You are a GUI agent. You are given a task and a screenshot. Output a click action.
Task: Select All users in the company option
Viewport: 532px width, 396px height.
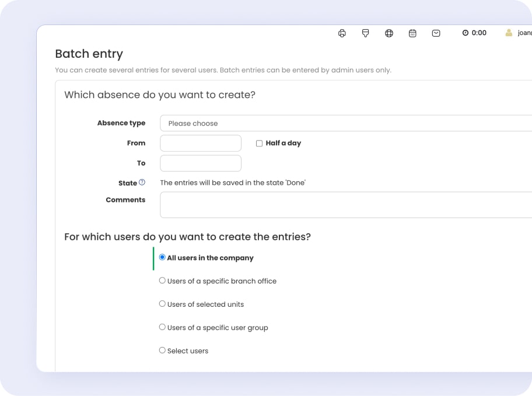162,257
